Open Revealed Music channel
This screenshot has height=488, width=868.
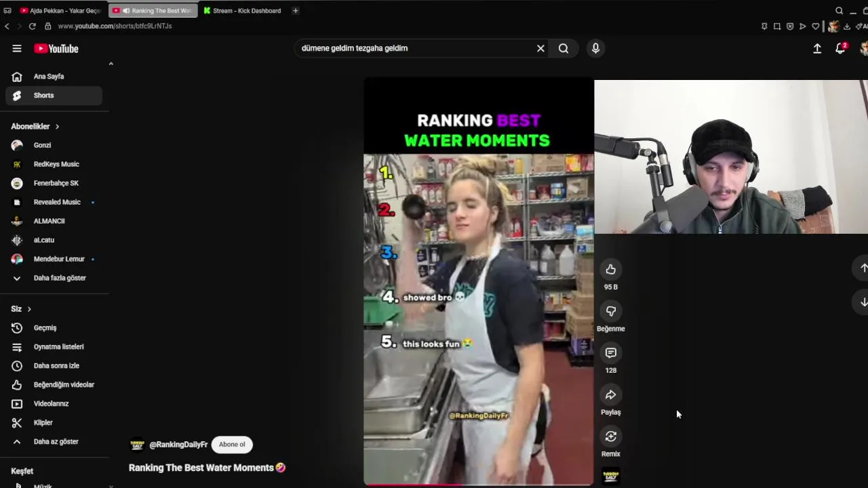[x=54, y=202]
